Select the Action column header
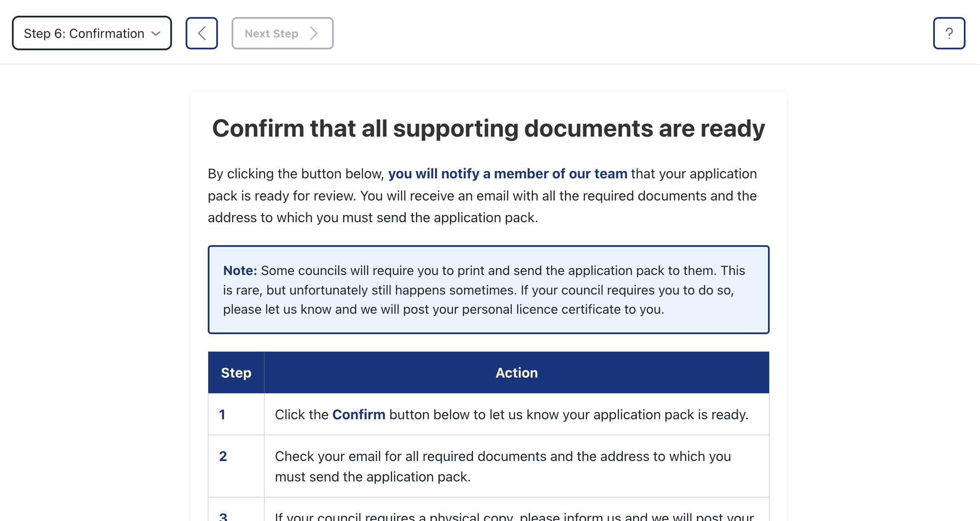 (x=516, y=372)
